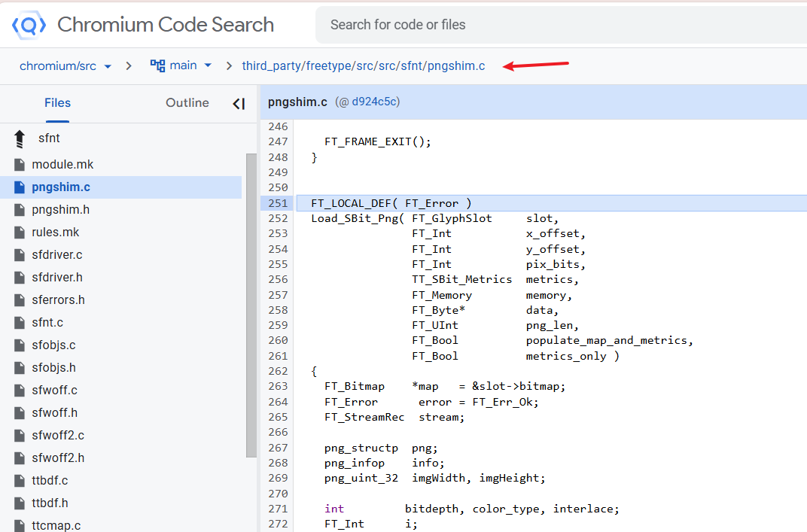Open sfwoff.h in the file list

(54, 413)
